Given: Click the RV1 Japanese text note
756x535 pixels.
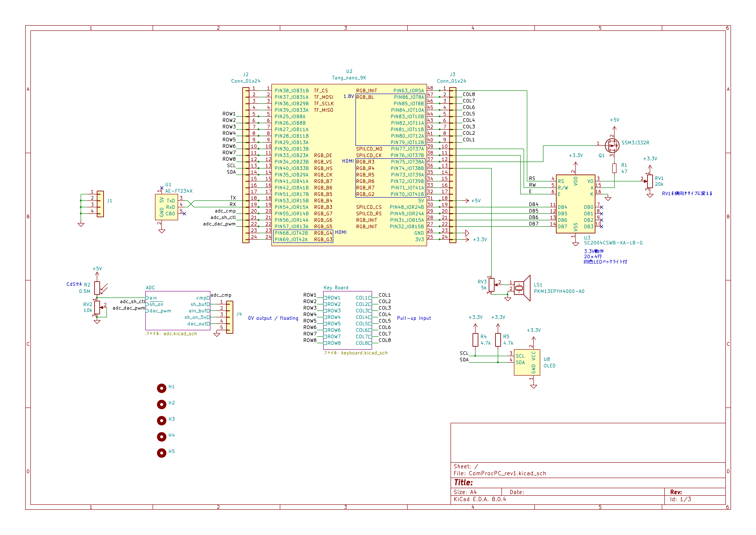Looking at the screenshot, I should click(x=687, y=193).
